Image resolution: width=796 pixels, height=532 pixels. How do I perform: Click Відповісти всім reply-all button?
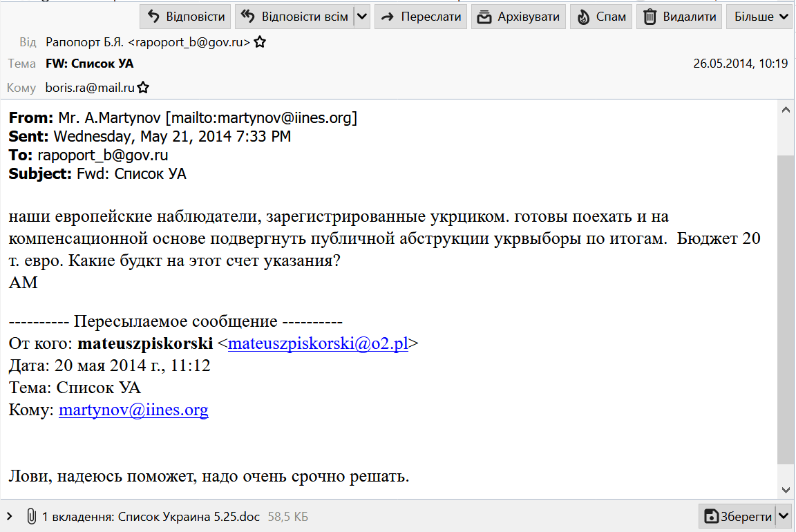point(295,17)
